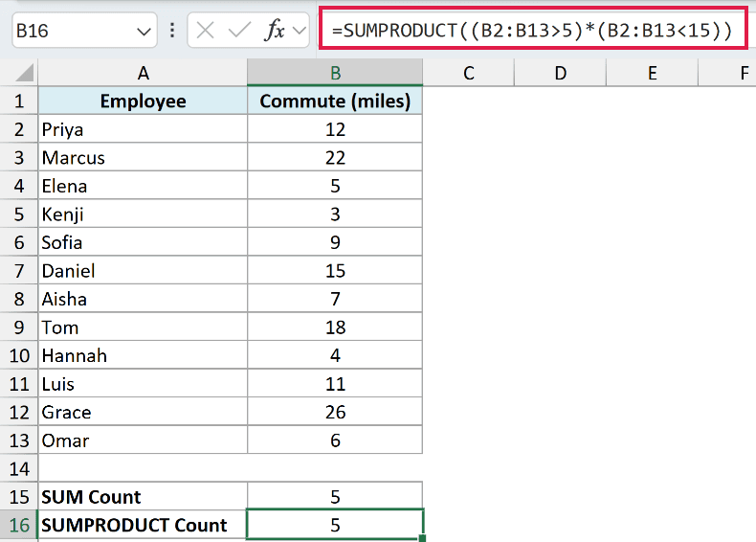Select row 1 header
This screenshot has width=756, height=542.
[19, 101]
